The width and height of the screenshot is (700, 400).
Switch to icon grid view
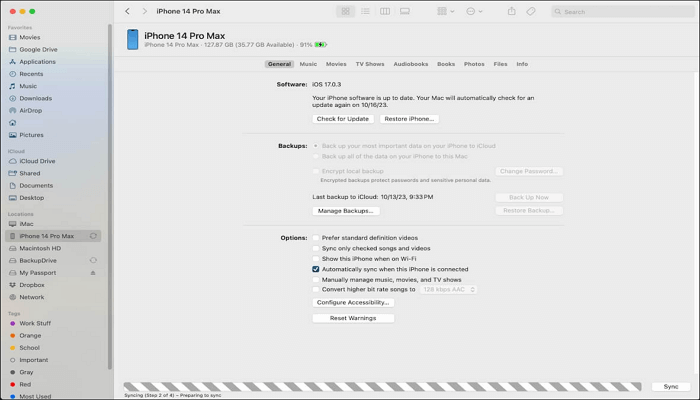(x=346, y=11)
